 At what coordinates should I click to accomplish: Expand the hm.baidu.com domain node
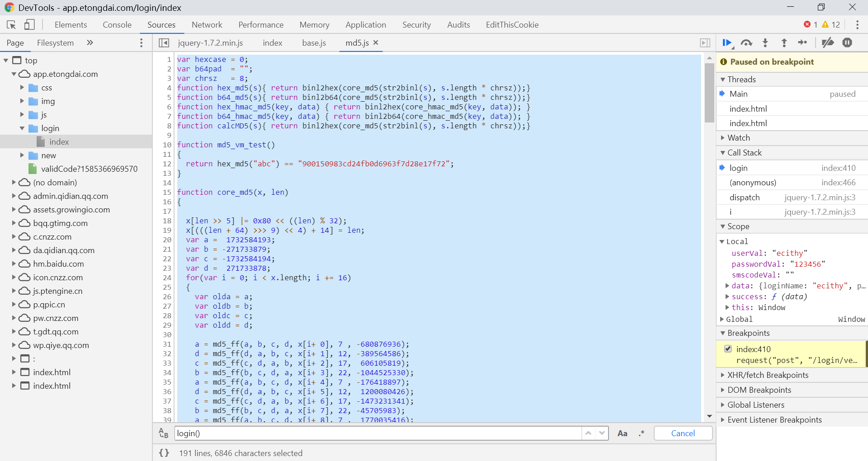(14, 263)
